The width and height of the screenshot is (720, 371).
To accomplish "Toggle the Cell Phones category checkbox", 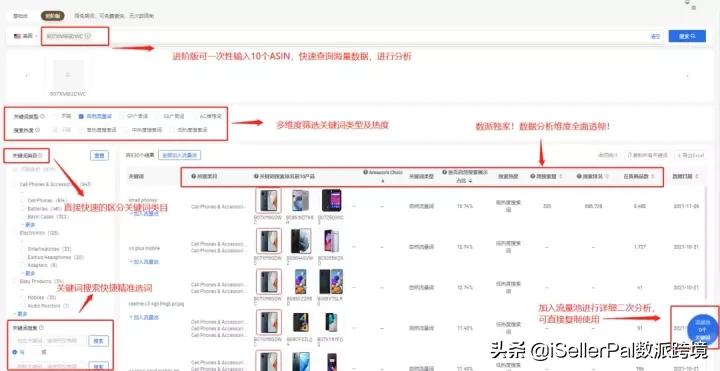I will click(23, 201).
